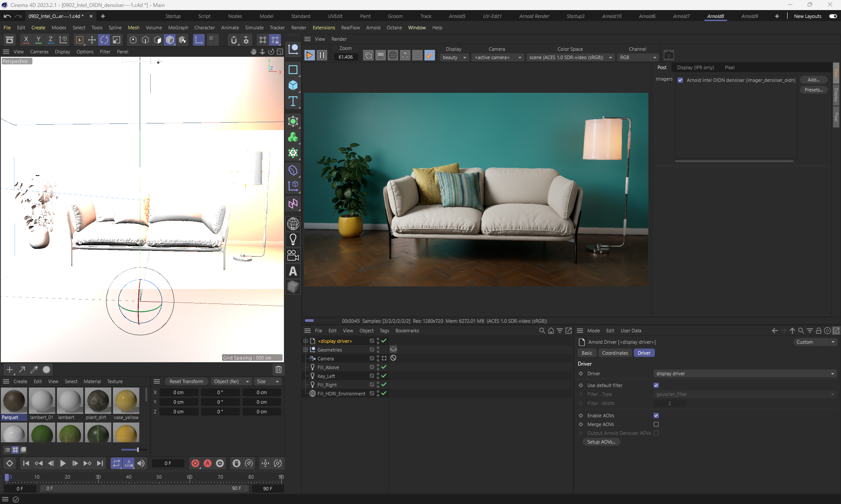This screenshot has width=841, height=504.
Task: Add a cube primitive from the side palette
Action: tap(293, 85)
